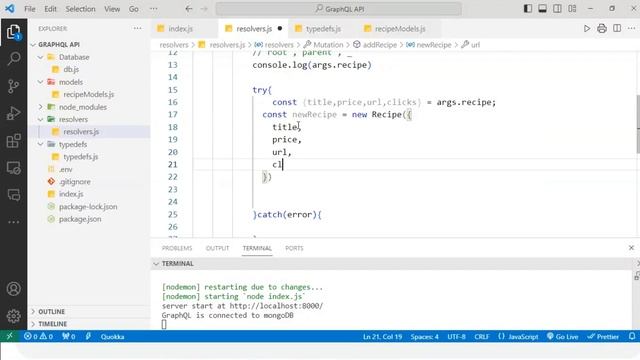
Task: Click the GraphQL API command center search box
Action: pos(339,9)
